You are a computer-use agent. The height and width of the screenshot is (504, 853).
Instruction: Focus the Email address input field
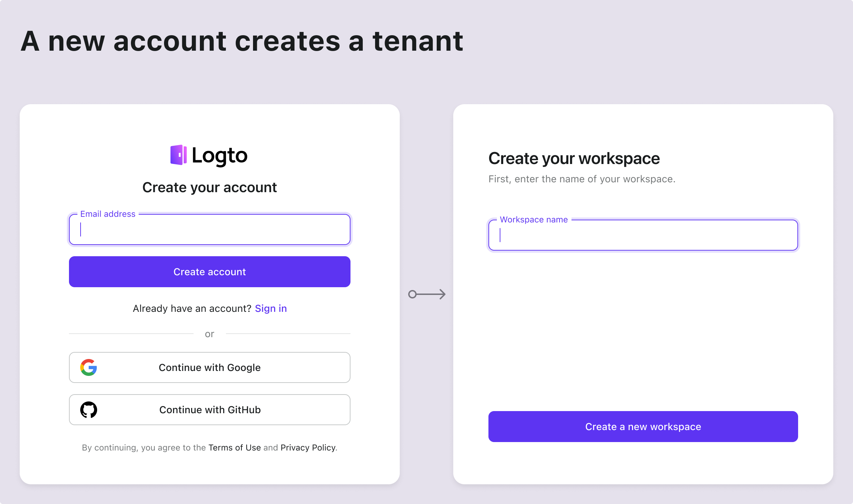coord(210,230)
